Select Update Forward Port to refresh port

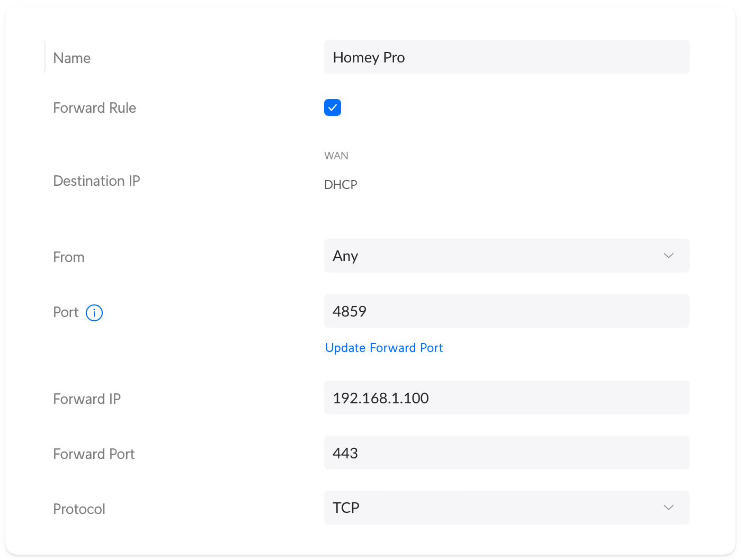(383, 348)
